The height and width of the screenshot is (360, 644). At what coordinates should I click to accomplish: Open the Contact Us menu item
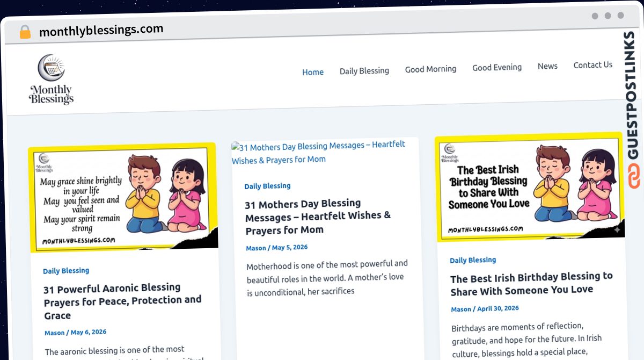click(x=592, y=65)
